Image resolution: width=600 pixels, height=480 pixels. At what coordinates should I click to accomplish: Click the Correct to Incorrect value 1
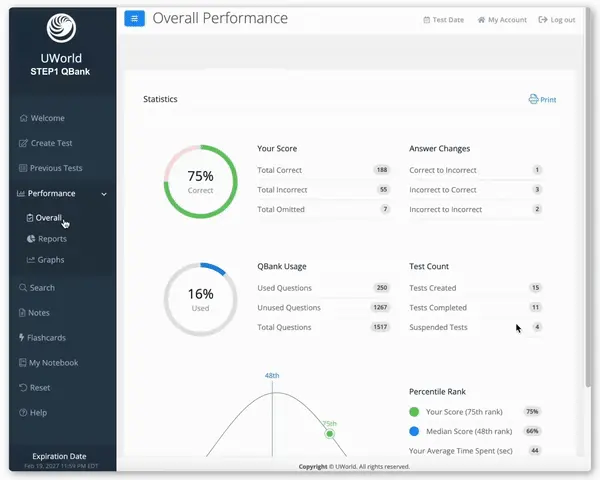coord(537,170)
